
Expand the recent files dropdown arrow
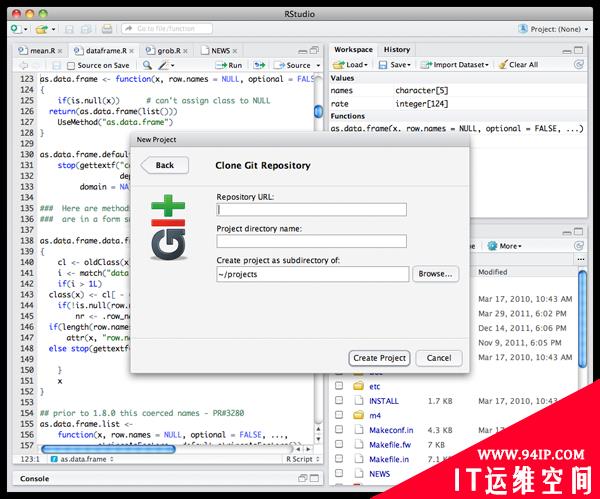pos(53,29)
